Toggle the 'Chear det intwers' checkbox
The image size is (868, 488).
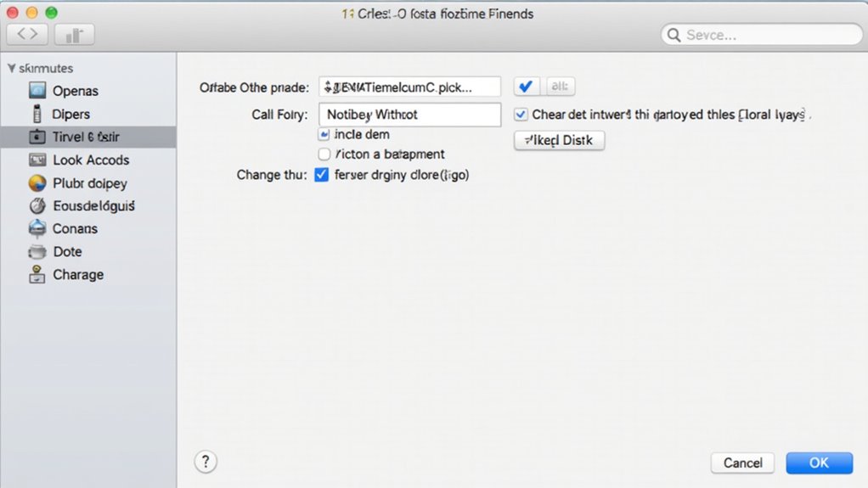point(521,115)
